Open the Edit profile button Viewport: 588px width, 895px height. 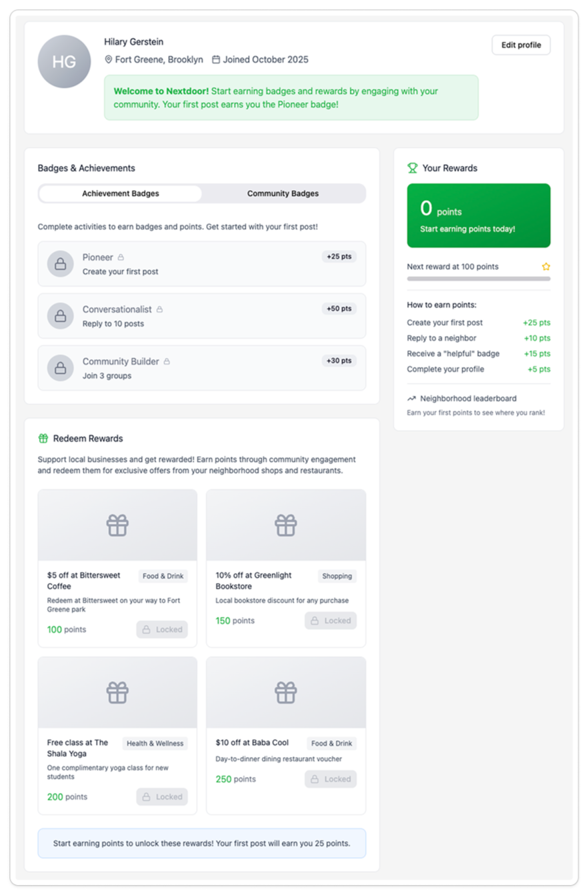tap(521, 45)
